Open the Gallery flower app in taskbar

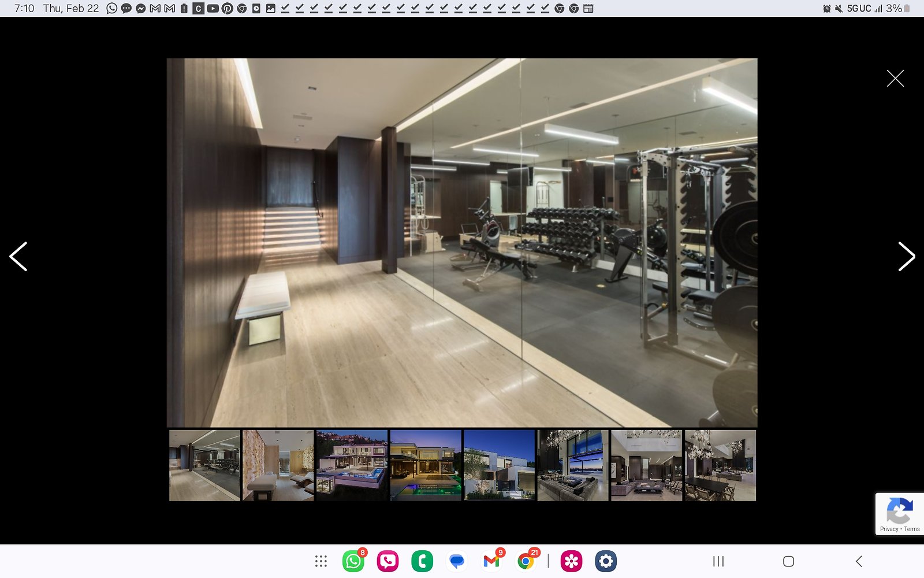coord(571,561)
